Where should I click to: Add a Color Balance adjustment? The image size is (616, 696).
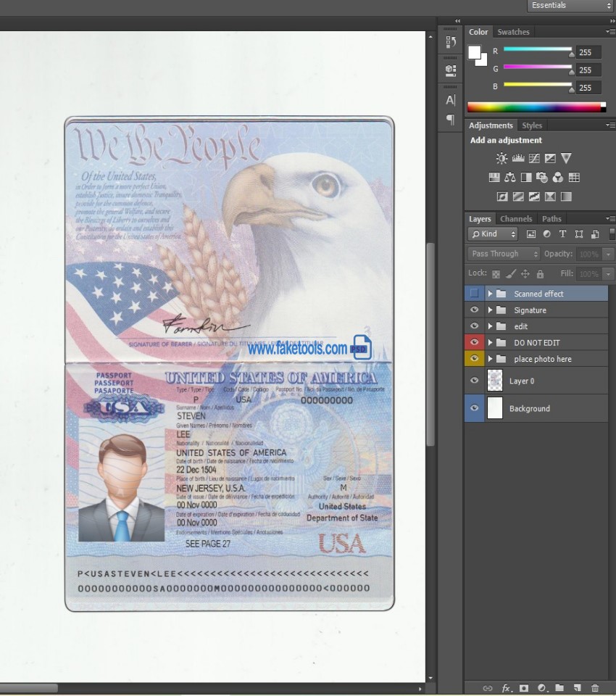(510, 178)
